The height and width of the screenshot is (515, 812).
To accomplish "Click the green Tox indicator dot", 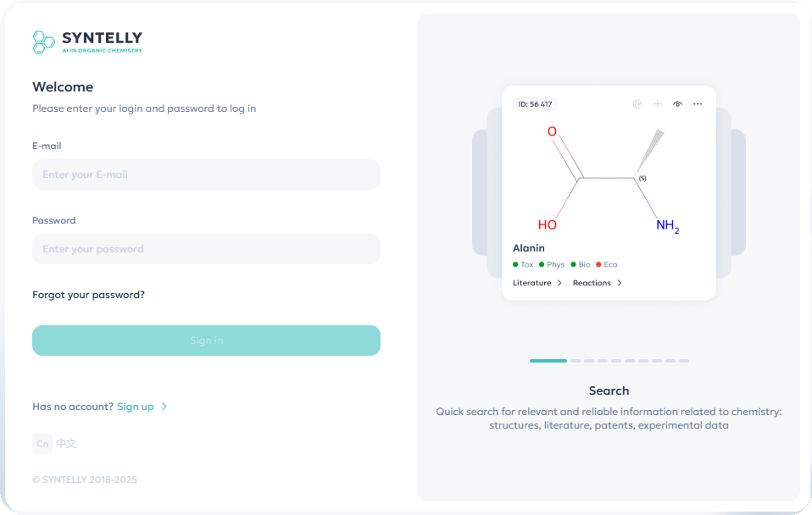I will (x=515, y=264).
